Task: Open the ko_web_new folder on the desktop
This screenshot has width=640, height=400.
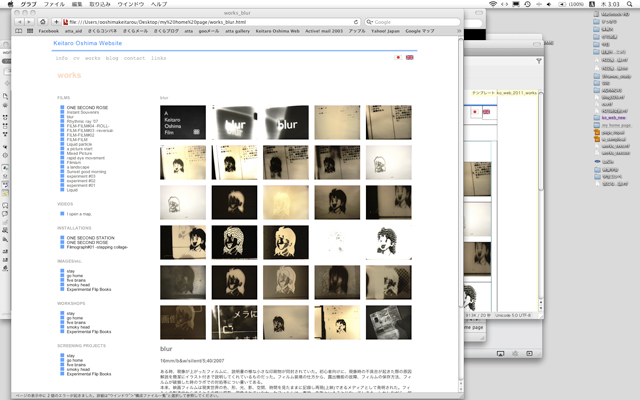Action: pos(611,118)
